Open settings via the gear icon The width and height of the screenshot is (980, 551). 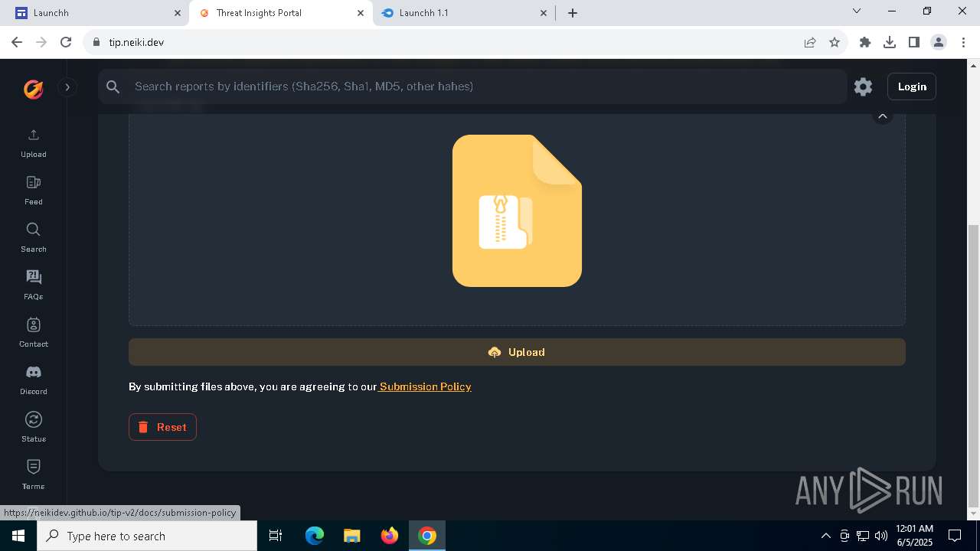click(x=863, y=86)
